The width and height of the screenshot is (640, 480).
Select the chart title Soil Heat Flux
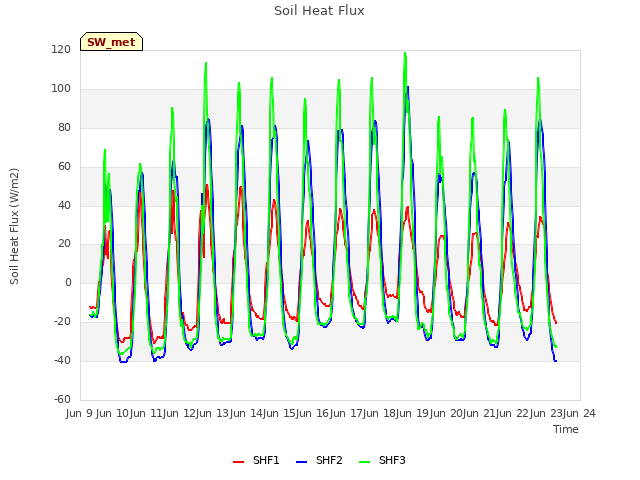pos(319,11)
